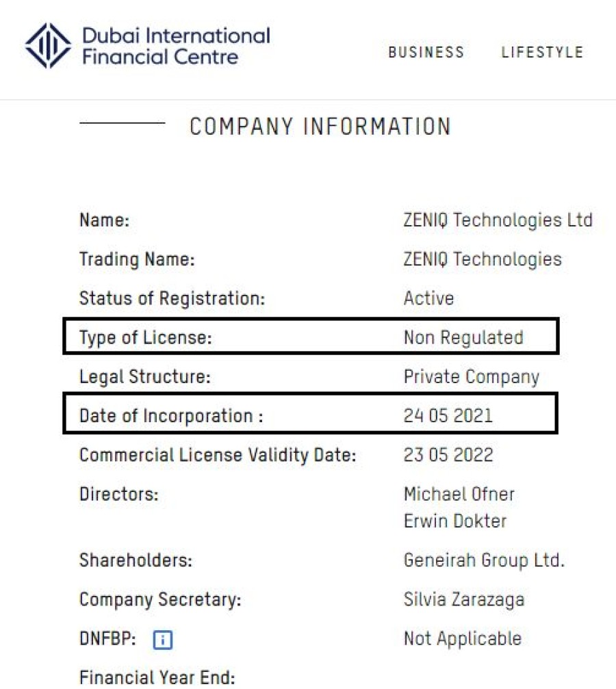Viewport: 616px width, 689px height.
Task: Click the 23 05 2022 validity date
Action: pyautogui.click(x=448, y=455)
